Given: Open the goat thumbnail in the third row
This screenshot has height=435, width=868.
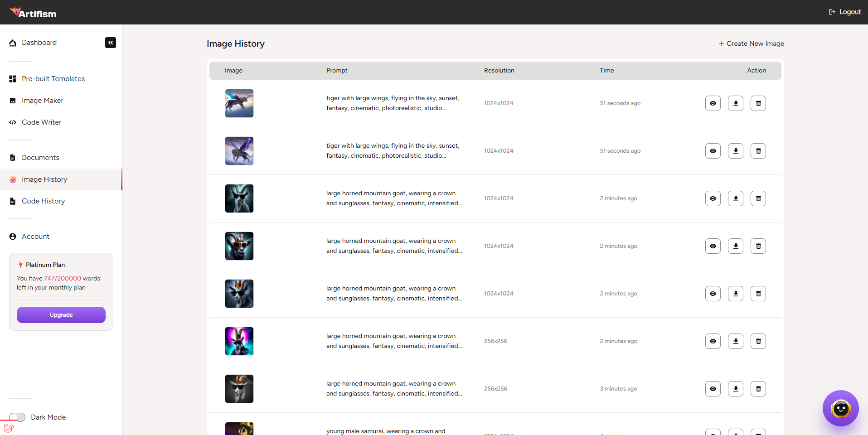Looking at the screenshot, I should click(x=239, y=198).
